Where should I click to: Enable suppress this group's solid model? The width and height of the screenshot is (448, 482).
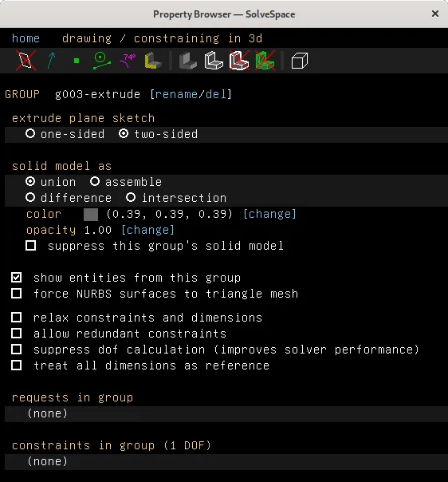(31, 246)
